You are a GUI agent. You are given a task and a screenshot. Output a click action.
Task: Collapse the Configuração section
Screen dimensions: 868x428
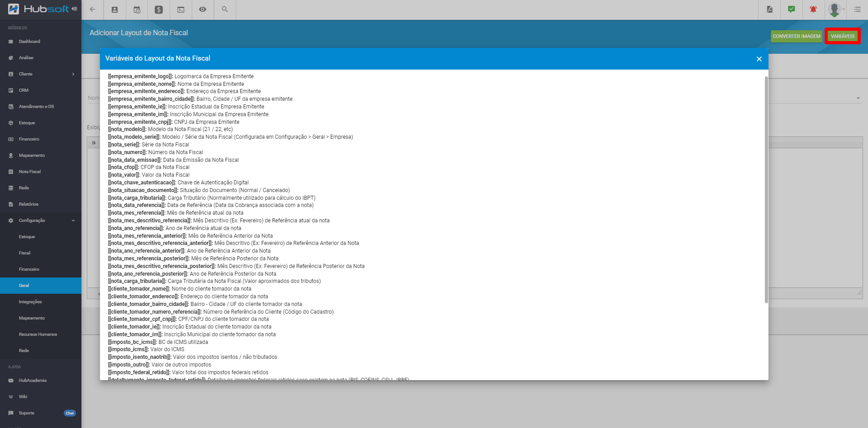41,220
